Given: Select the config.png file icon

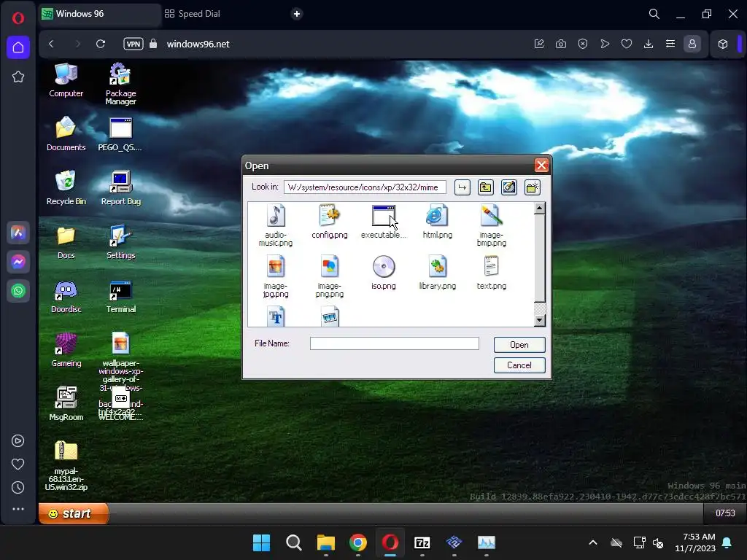Looking at the screenshot, I should coord(329,216).
